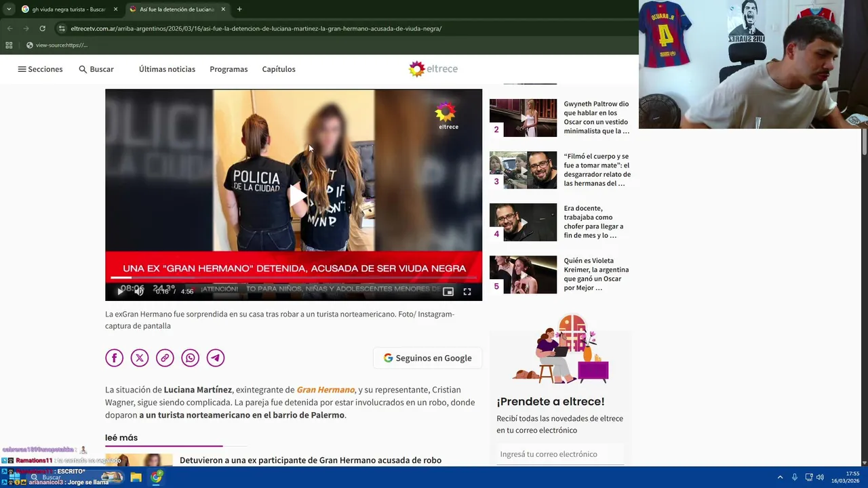Screen dimensions: 868x488
Task: Open a new browser tab
Action: pos(239,9)
